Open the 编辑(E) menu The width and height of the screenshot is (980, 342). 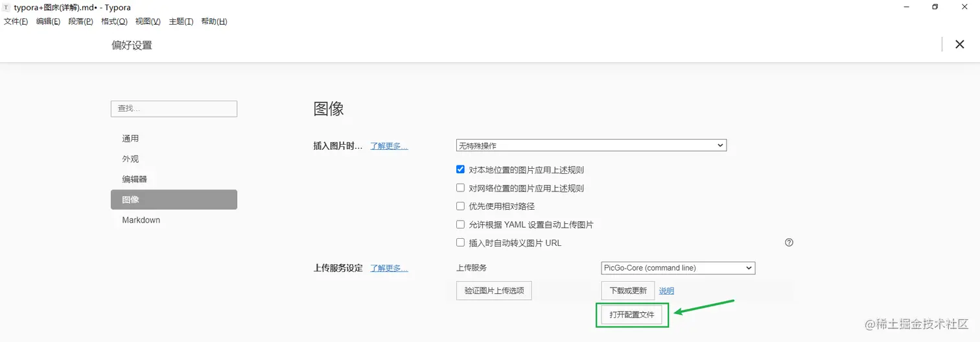[x=48, y=21]
